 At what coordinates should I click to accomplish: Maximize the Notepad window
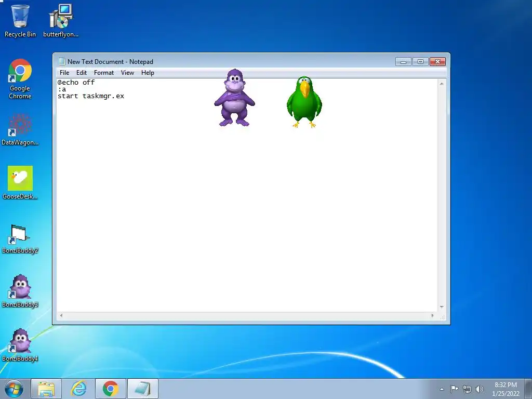tap(420, 61)
